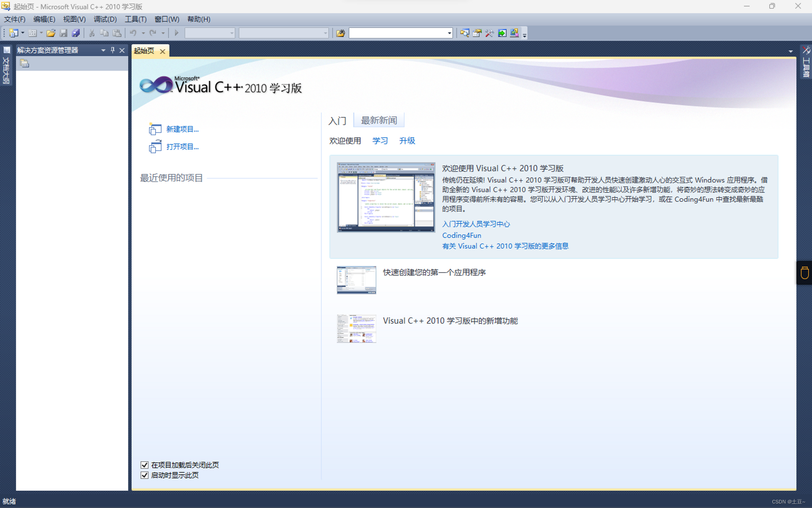Open the Properties window toolbar icon
This screenshot has width=812, height=508.
pos(477,33)
